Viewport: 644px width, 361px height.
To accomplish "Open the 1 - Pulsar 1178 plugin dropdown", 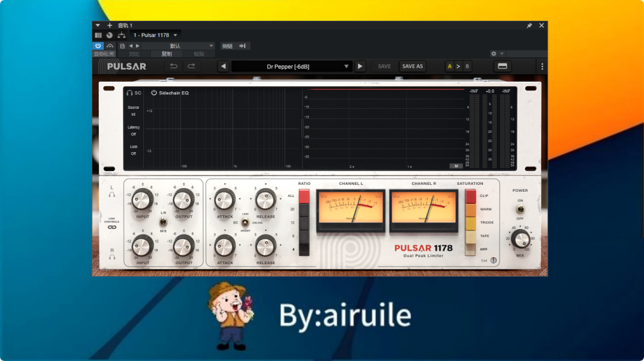I will [x=155, y=35].
